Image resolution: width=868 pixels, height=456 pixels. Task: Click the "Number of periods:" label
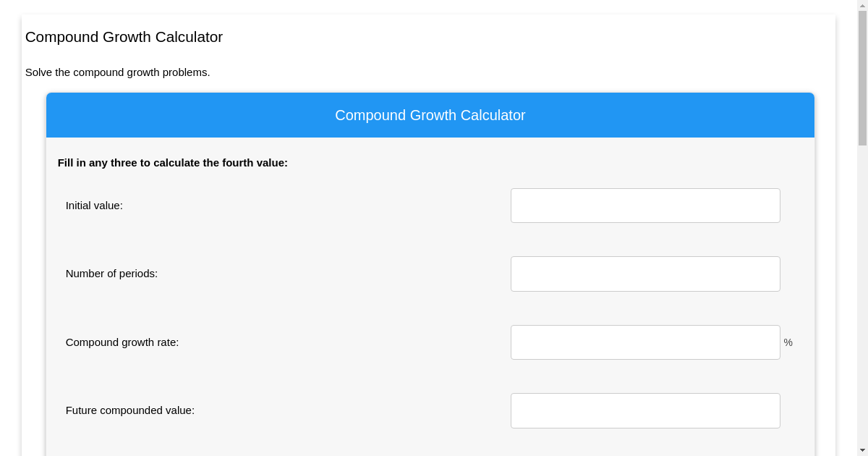pyautogui.click(x=111, y=274)
